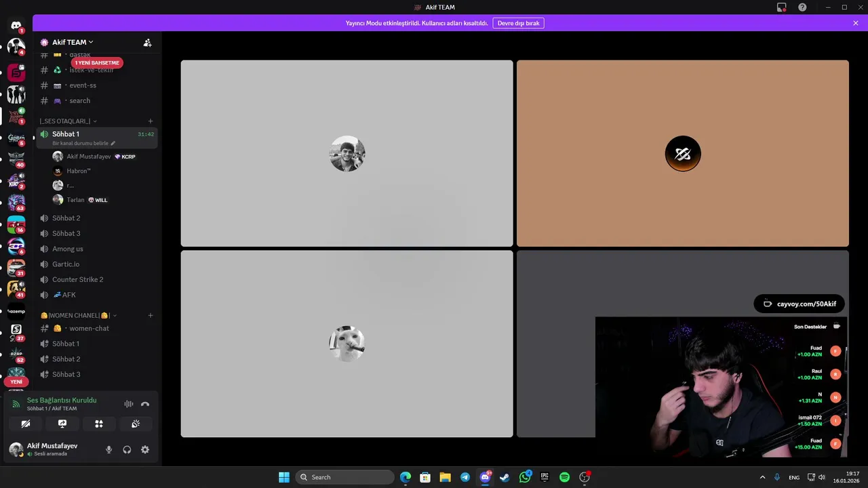Open the YENİ unread servers pill
The height and width of the screenshot is (488, 868).
16,382
